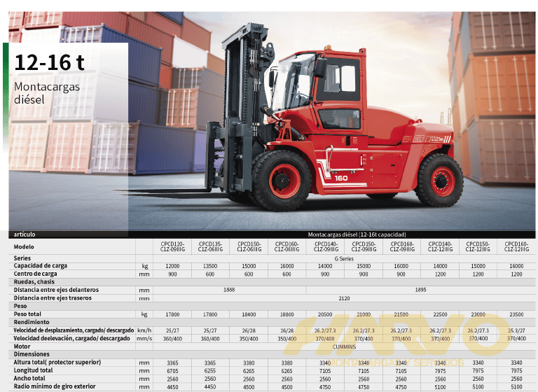
Task: Select model header CPCD140-C1Z-09IIIG
Action: (x=326, y=247)
